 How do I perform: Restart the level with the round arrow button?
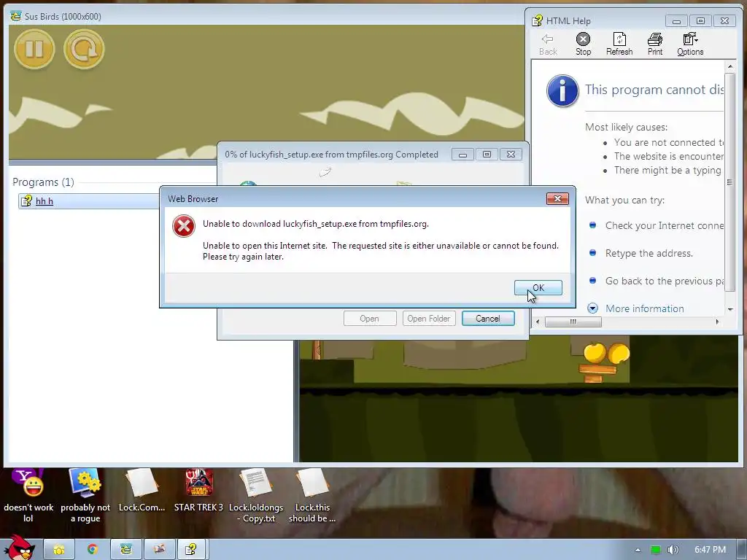coord(84,49)
